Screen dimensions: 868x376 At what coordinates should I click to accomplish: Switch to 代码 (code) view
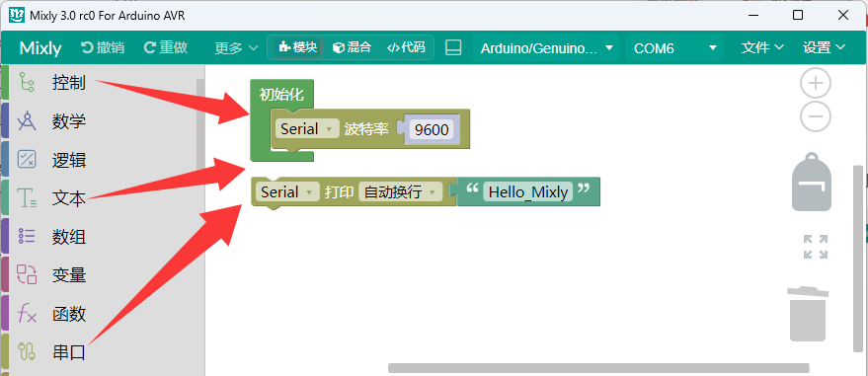coord(406,47)
